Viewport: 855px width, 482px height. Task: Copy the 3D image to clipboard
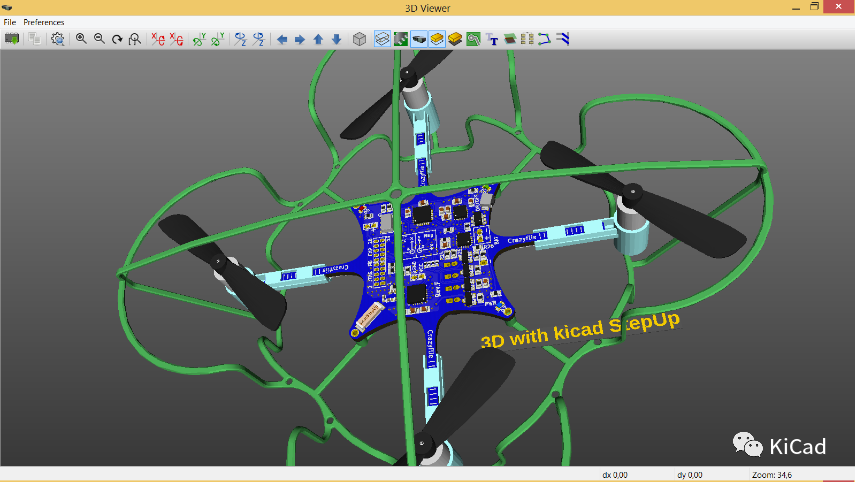(35, 39)
